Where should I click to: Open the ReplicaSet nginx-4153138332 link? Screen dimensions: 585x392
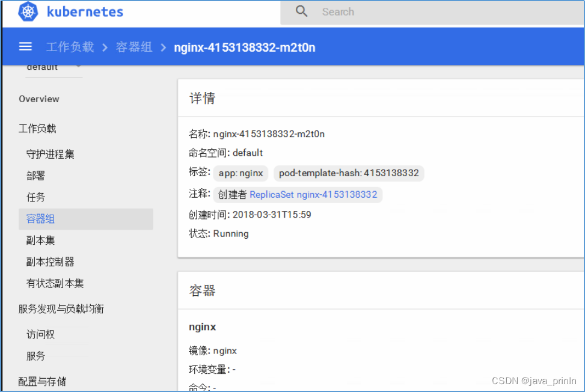(313, 195)
